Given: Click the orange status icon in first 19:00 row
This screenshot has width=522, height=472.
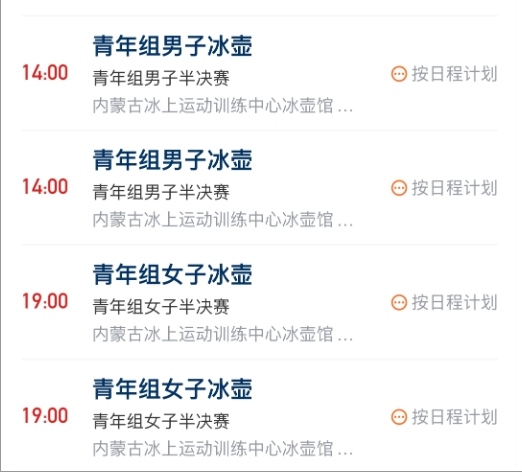Looking at the screenshot, I should coord(399,303).
